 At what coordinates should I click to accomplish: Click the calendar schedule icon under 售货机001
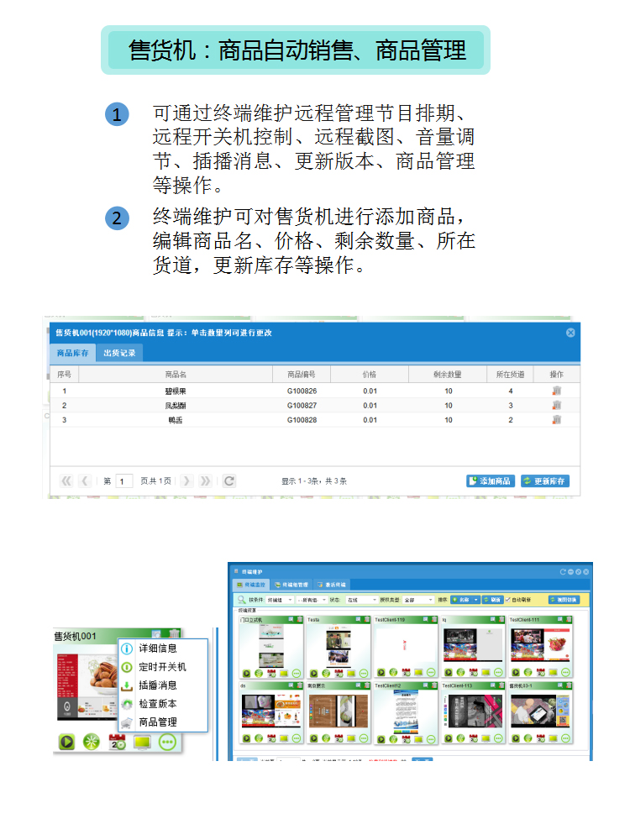point(117,741)
